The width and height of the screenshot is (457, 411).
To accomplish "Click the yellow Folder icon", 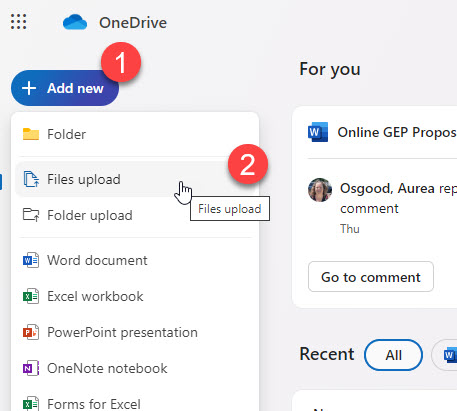I will 31,134.
